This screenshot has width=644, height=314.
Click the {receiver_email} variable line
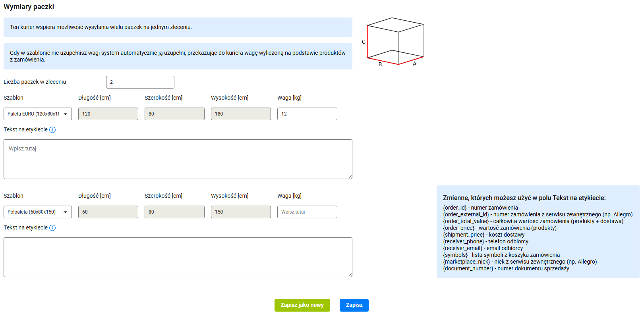[483, 248]
